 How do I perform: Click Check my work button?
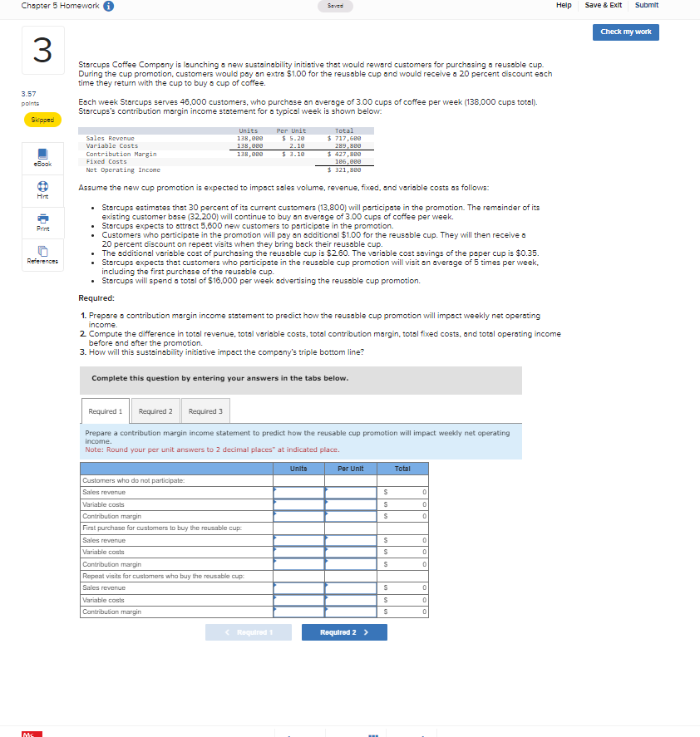[626, 32]
